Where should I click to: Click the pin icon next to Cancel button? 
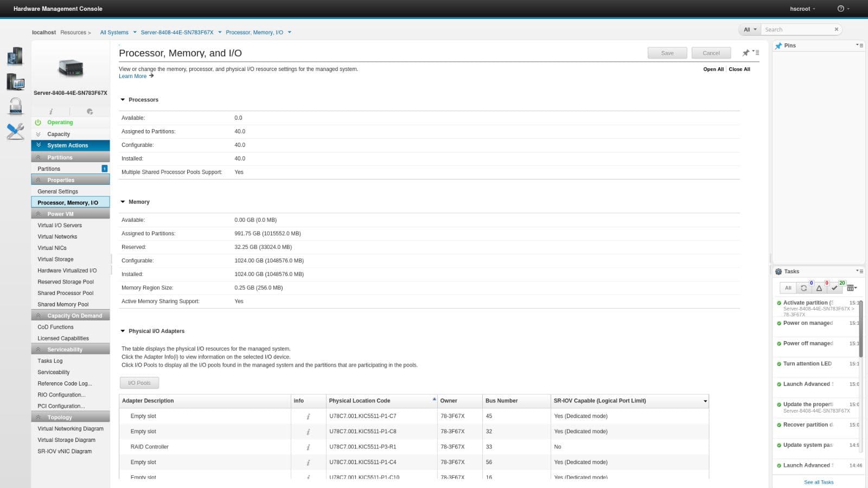point(745,53)
